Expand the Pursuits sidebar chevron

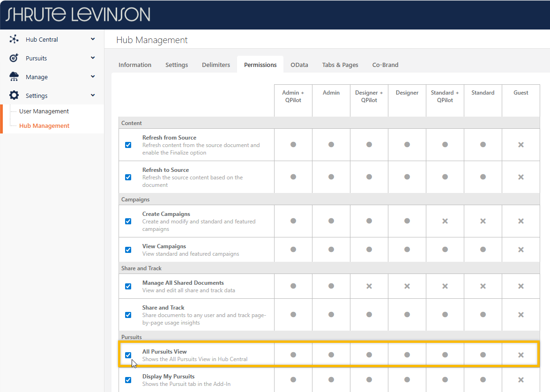coord(93,58)
